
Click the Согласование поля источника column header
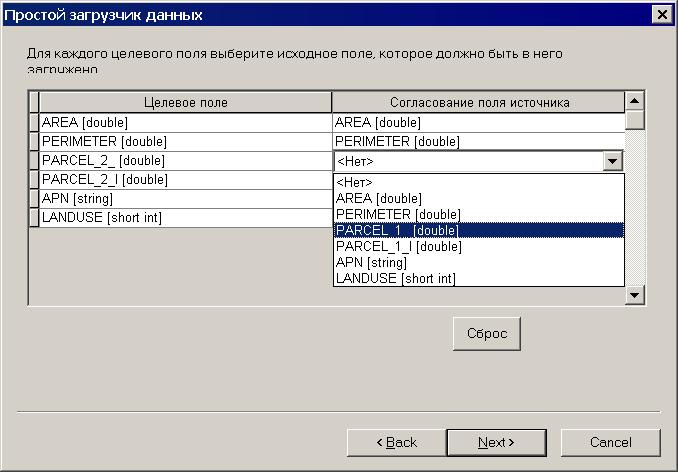click(x=479, y=102)
